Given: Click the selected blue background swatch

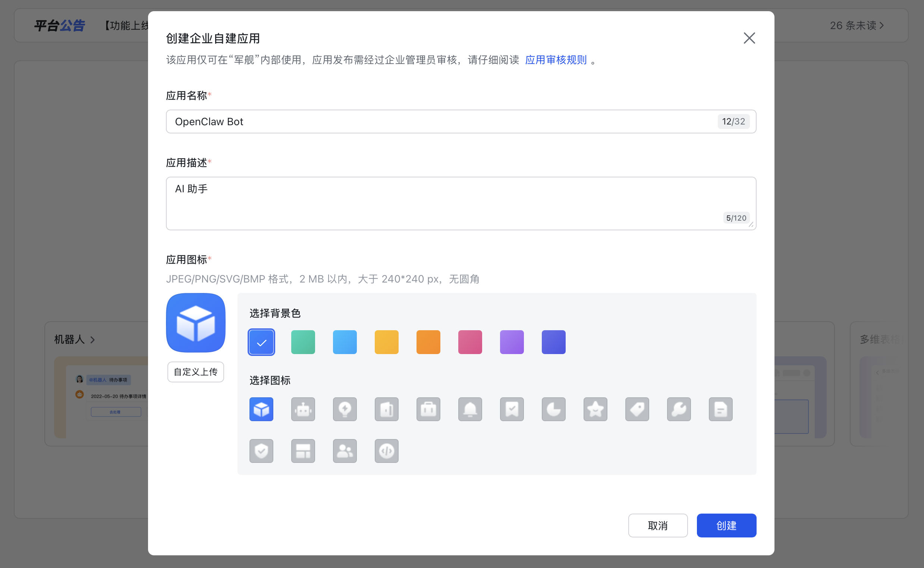Looking at the screenshot, I should point(261,342).
